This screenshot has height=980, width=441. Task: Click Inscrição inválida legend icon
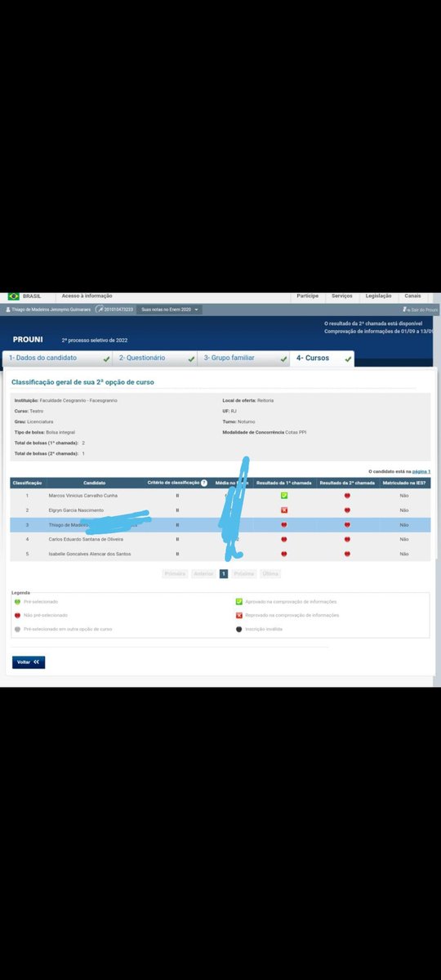pyautogui.click(x=238, y=629)
